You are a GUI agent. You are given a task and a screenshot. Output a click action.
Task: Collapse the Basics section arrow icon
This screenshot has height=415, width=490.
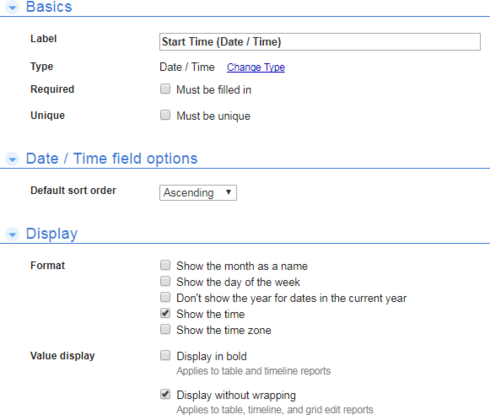point(12,7)
